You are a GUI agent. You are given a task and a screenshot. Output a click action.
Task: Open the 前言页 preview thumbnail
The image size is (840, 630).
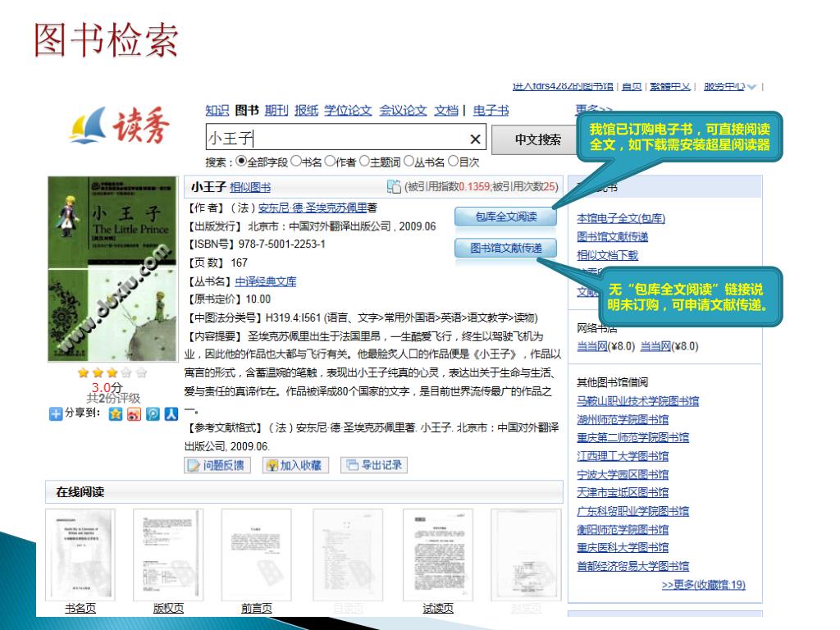point(257,555)
